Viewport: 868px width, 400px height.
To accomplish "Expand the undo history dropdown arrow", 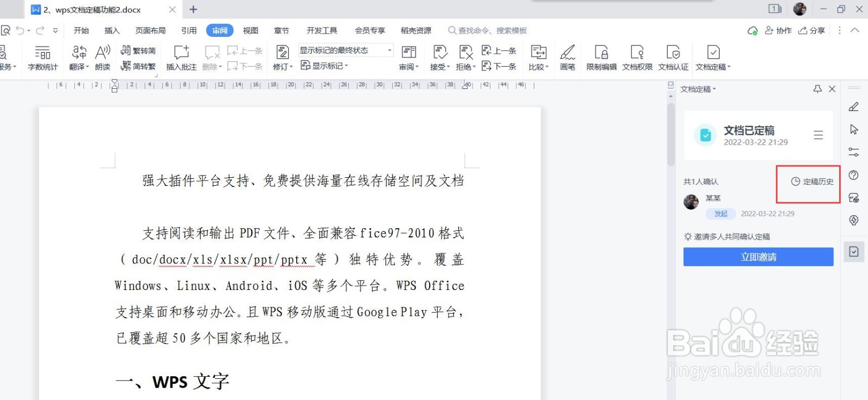I will [29, 30].
